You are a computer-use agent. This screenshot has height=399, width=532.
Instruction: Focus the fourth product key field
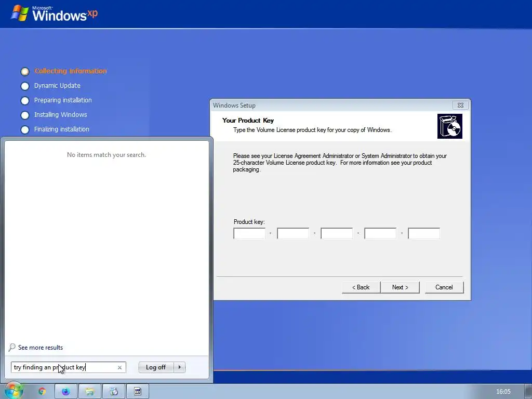tap(380, 233)
